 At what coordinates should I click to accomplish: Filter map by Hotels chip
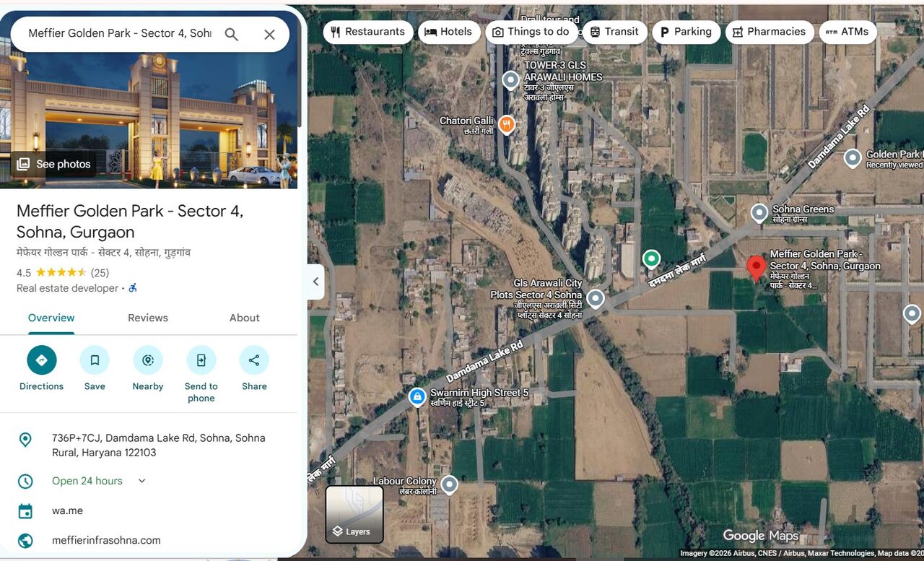449,32
